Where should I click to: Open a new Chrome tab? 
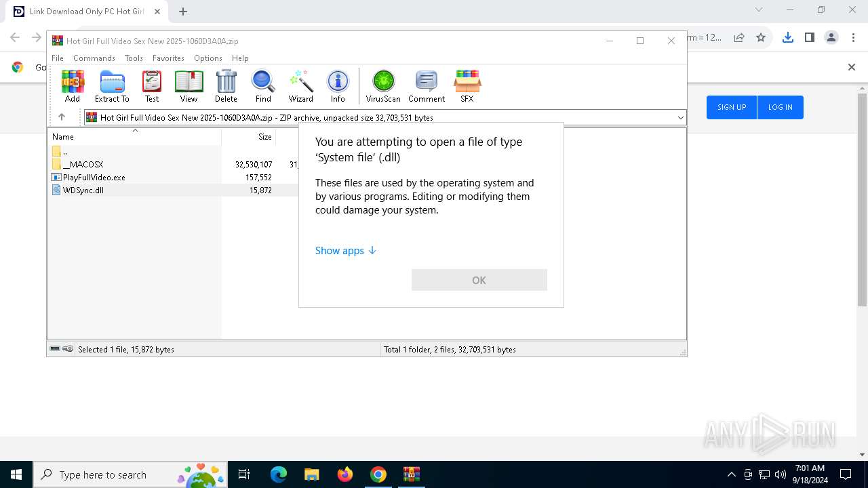pyautogui.click(x=183, y=12)
